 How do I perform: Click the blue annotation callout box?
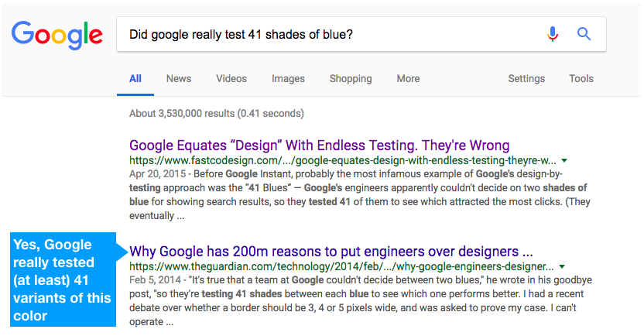tap(62, 280)
